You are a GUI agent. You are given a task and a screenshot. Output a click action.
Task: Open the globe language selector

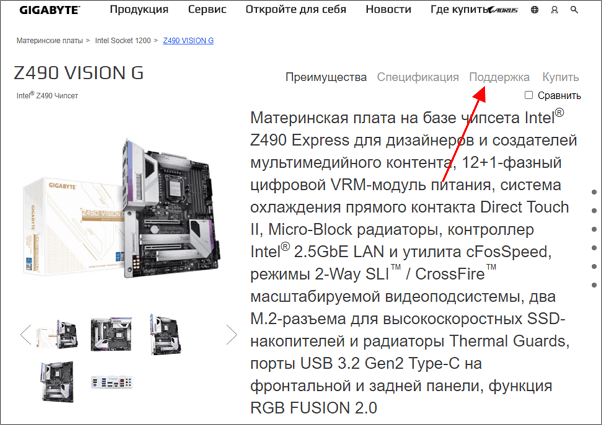534,10
